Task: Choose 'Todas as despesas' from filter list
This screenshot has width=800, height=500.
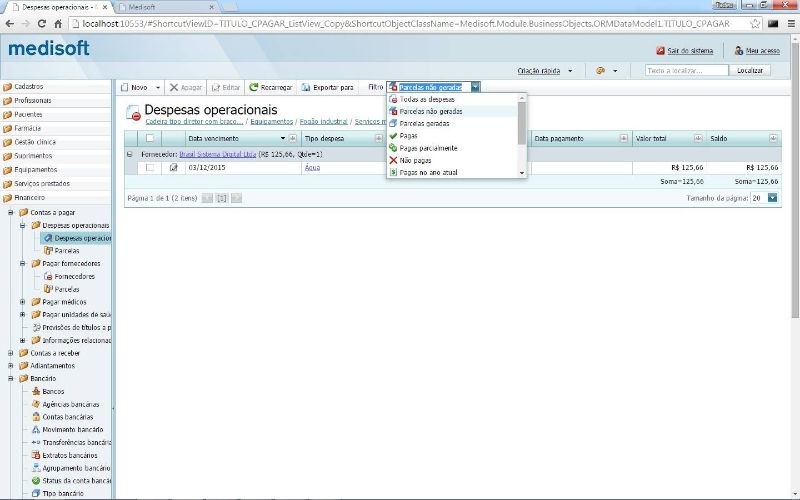Action: click(x=427, y=100)
